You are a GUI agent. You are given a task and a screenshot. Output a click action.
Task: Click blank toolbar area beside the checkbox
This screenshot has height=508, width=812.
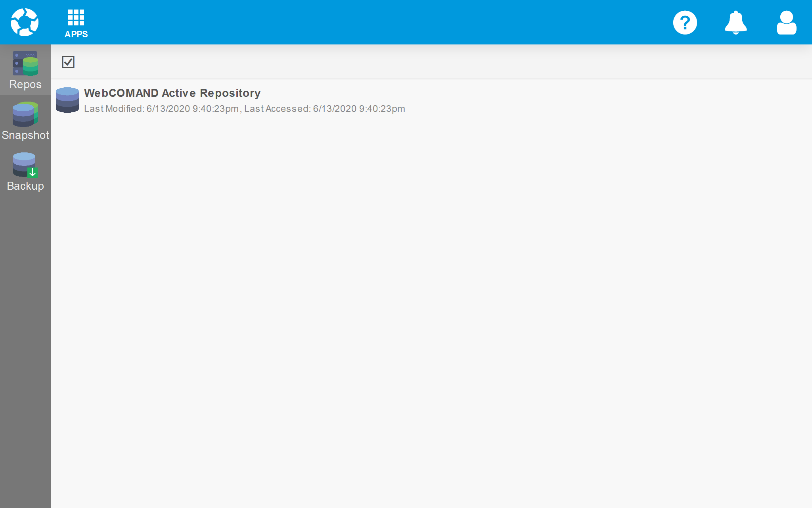tap(436, 62)
